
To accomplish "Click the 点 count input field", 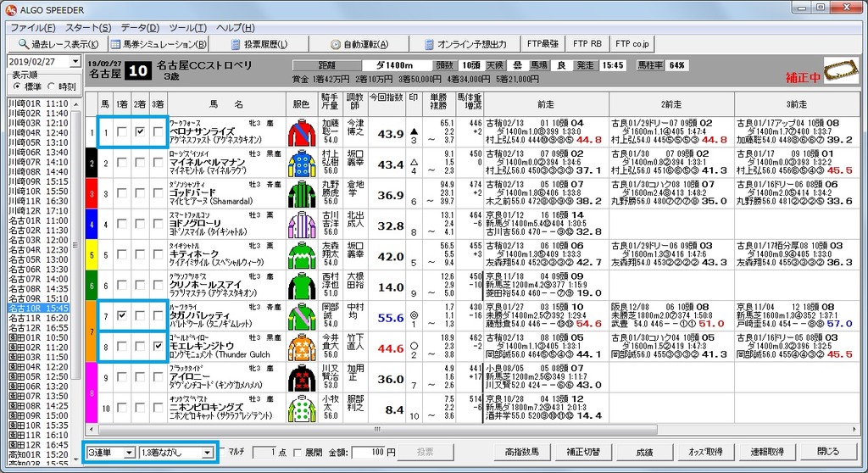I will coord(264,453).
